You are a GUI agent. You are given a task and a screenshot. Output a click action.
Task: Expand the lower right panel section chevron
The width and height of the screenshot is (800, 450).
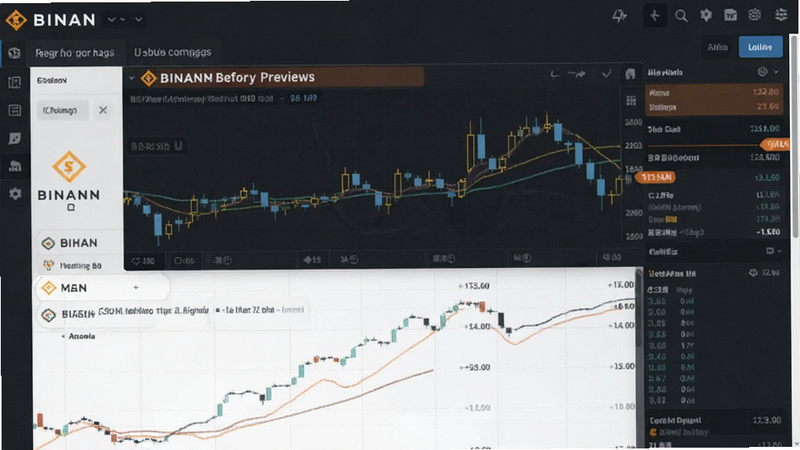point(779,251)
